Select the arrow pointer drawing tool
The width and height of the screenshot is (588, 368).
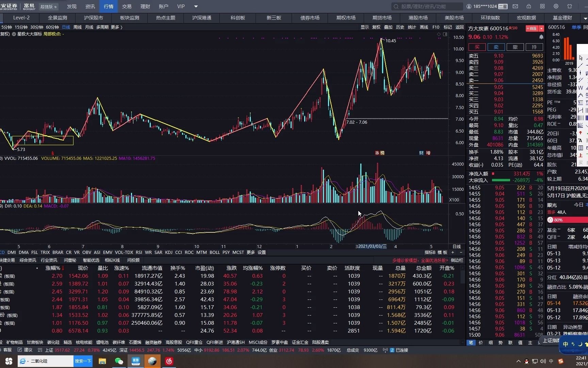[581, 58]
